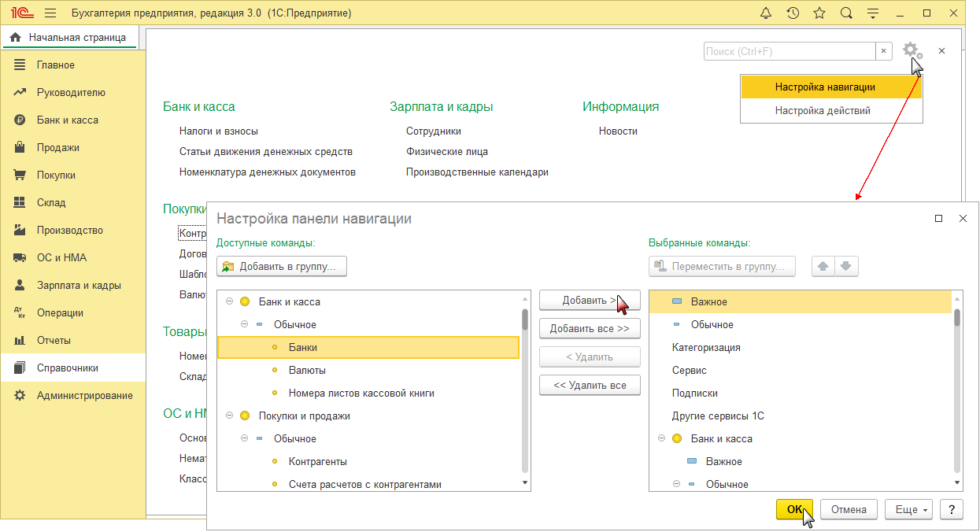Click the 1C logo icon
980x532 pixels.
(x=22, y=13)
